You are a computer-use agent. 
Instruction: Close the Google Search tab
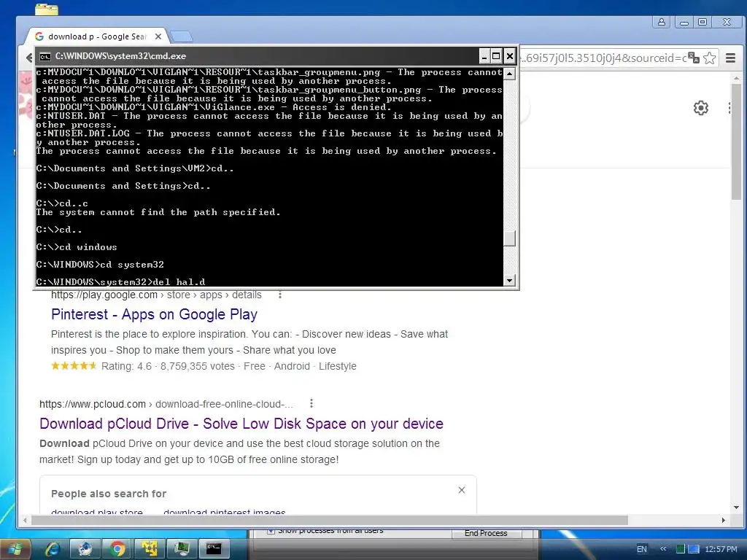coord(158,36)
